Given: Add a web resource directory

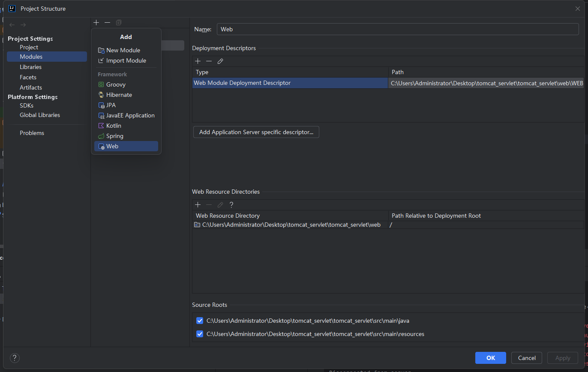Looking at the screenshot, I should click(198, 205).
